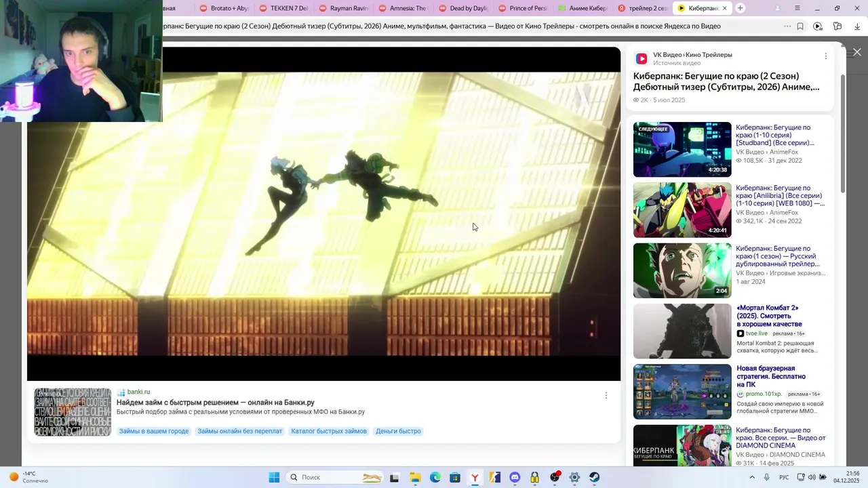Open Steam from the taskbar

[x=595, y=477]
